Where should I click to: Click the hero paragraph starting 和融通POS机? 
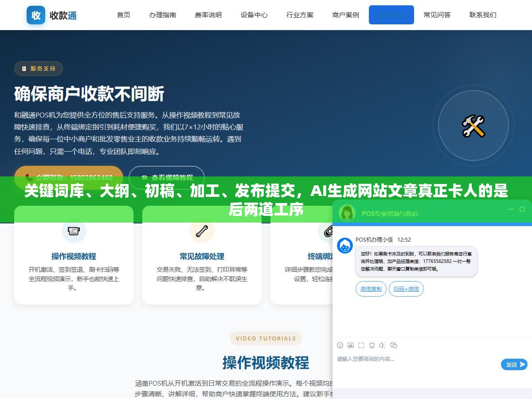tap(129, 133)
